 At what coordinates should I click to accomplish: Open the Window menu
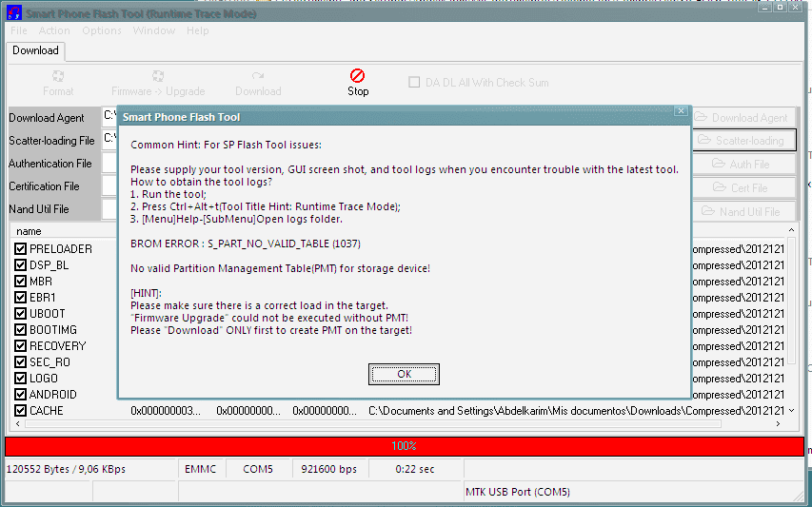(154, 30)
